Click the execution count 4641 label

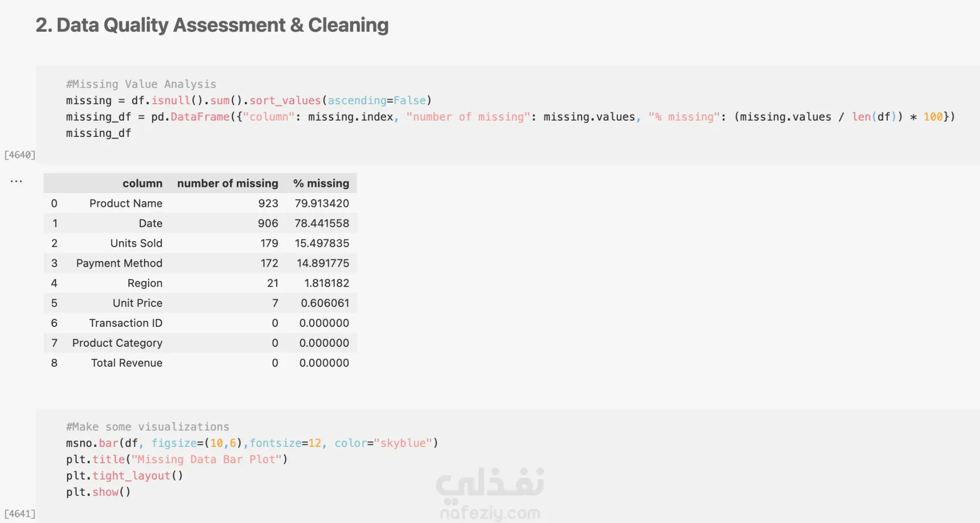19,514
